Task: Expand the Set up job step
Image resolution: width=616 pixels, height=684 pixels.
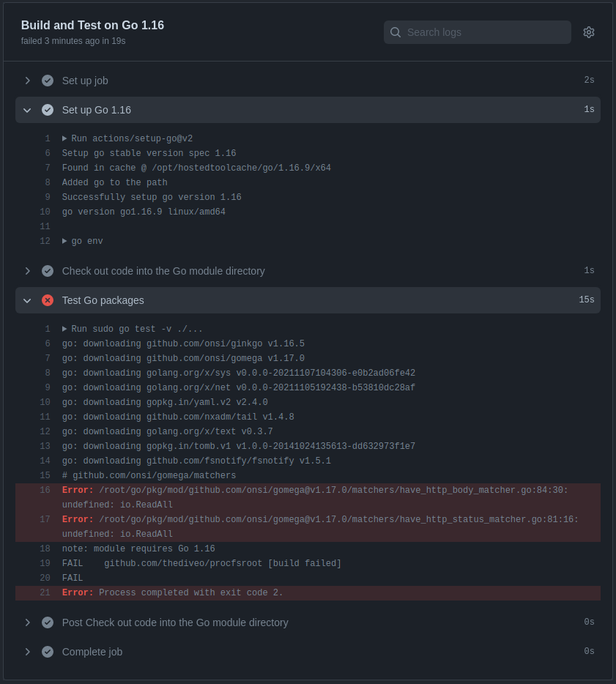Action: coord(28,81)
